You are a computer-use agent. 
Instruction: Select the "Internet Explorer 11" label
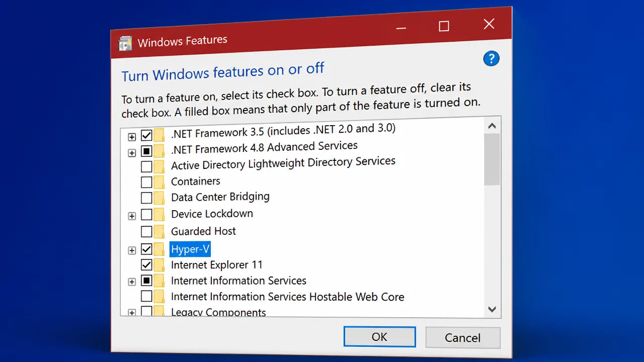[x=217, y=265]
